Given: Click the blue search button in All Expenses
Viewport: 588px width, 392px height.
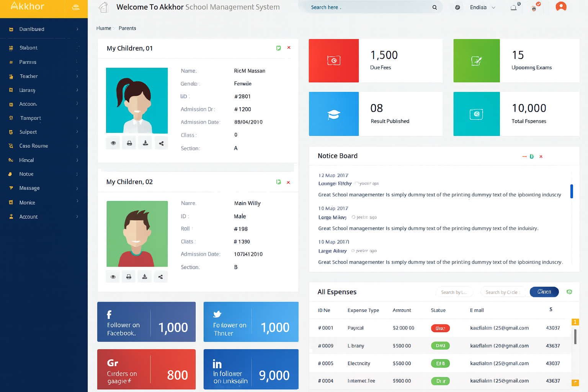Looking at the screenshot, I should [544, 292].
